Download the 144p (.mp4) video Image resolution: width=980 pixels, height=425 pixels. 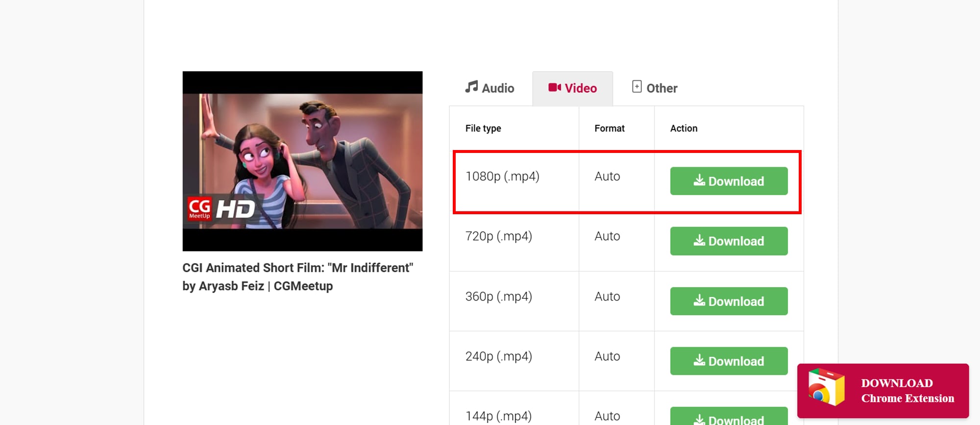pyautogui.click(x=729, y=418)
